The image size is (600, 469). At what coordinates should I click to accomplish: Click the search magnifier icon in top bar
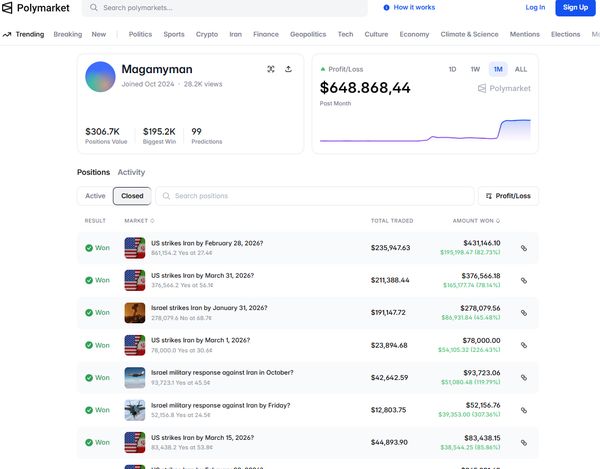tap(93, 8)
